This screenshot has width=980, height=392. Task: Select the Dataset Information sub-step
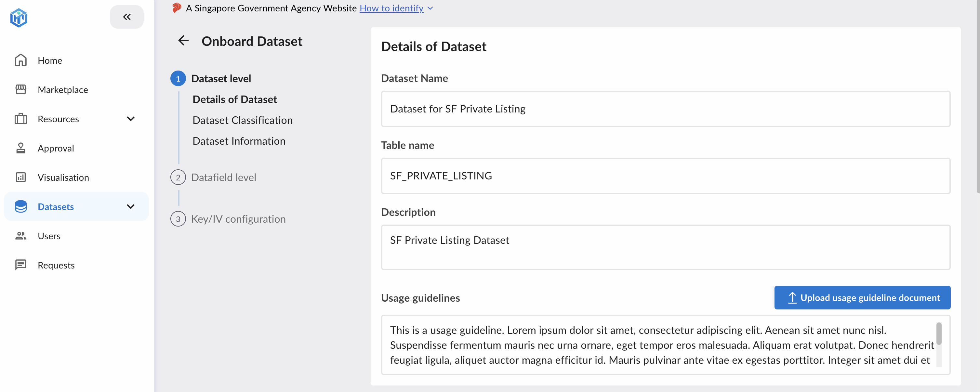tap(239, 141)
